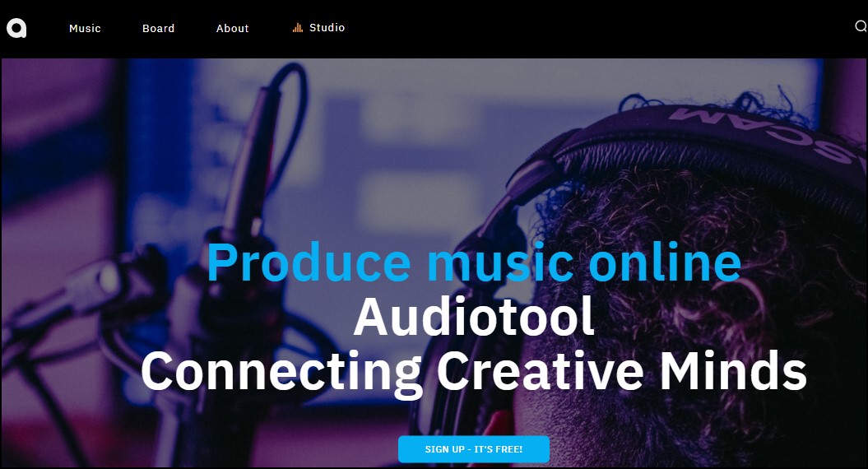Click the blue 'Produce music online' headline
The height and width of the screenshot is (469, 868).
(x=474, y=262)
